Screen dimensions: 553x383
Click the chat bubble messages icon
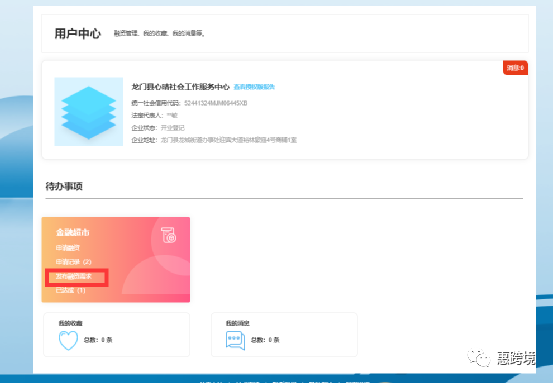pyautogui.click(x=235, y=341)
